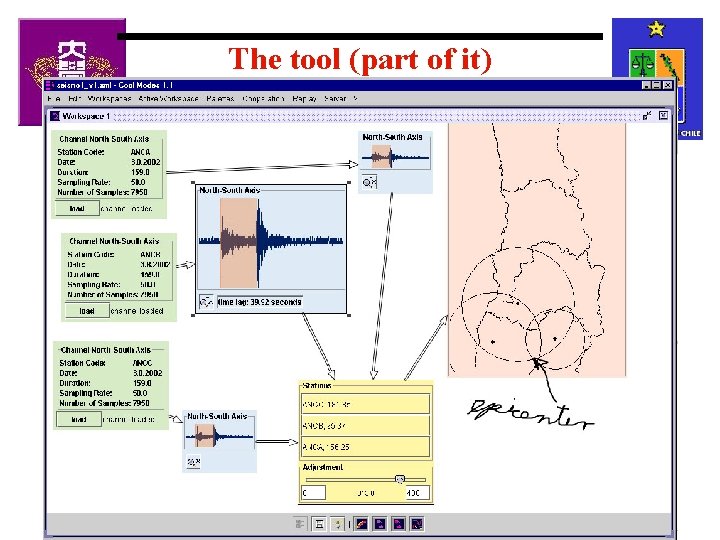This screenshot has width=720, height=540.
Task: Click the Workspace 1 frame icon
Action: (55, 116)
